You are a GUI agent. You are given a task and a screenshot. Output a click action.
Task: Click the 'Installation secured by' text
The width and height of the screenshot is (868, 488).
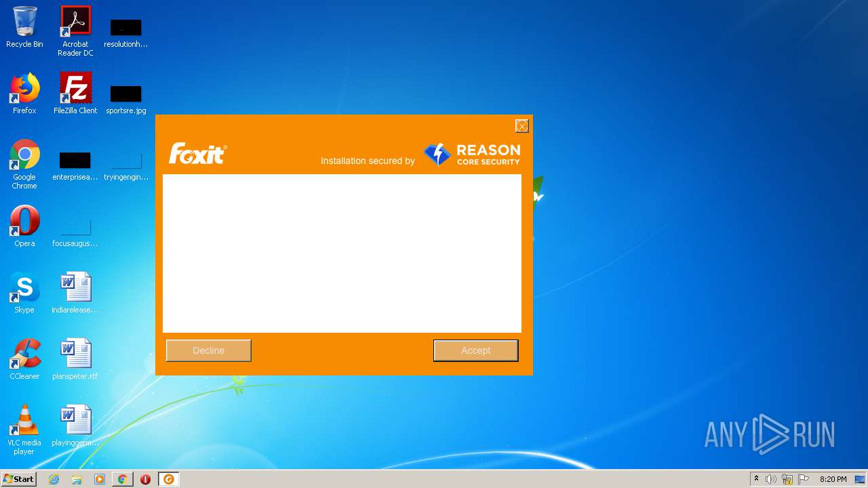click(368, 161)
